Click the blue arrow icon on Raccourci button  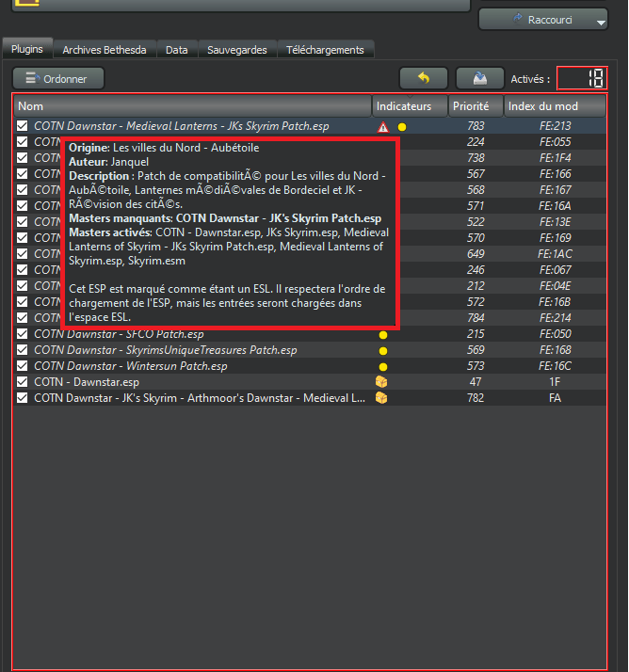tap(518, 18)
